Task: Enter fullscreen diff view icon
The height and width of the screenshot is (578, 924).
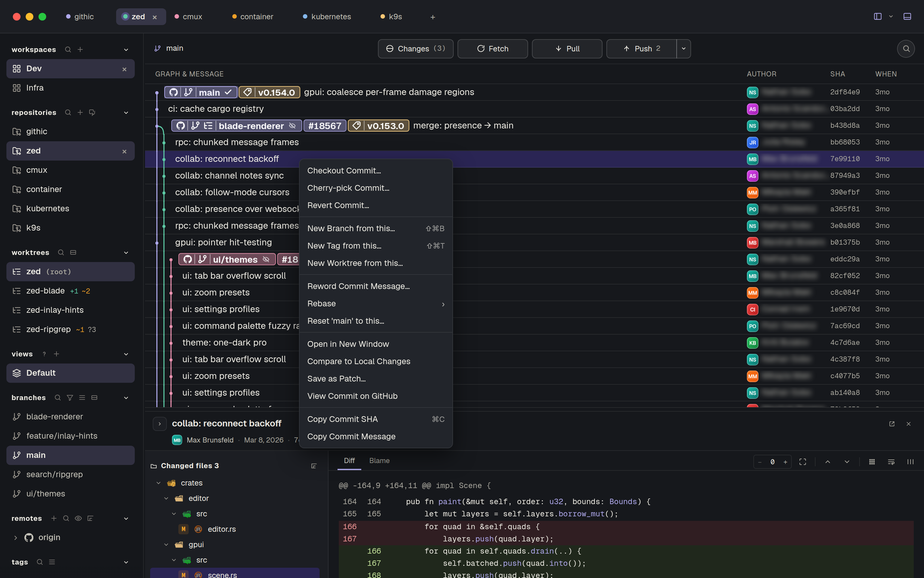Action: click(x=803, y=462)
